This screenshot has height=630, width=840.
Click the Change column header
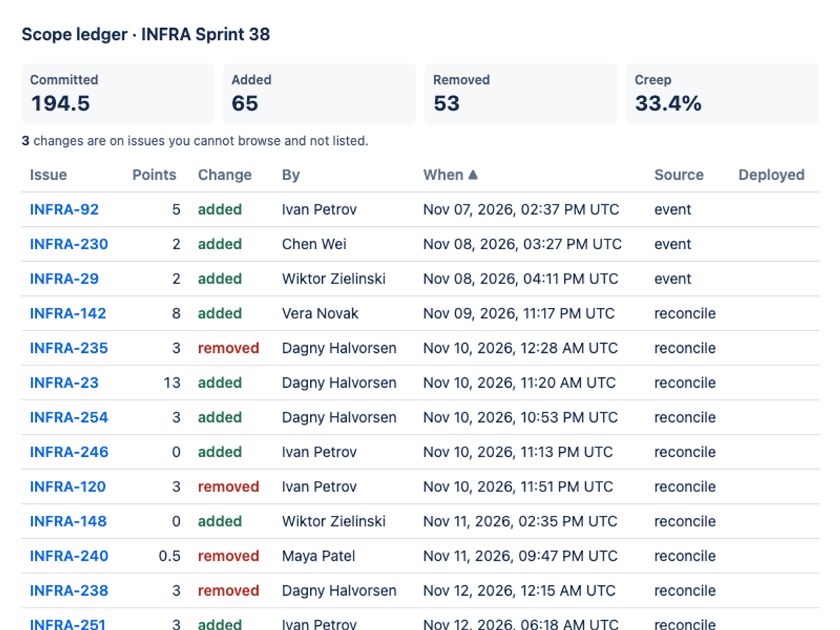tap(225, 175)
